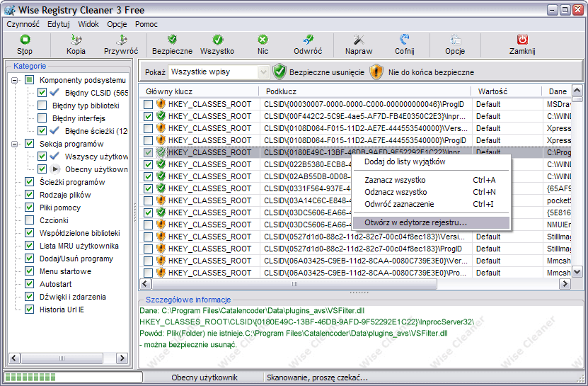Click the Kategorie panel scroll right arrow

122,358
